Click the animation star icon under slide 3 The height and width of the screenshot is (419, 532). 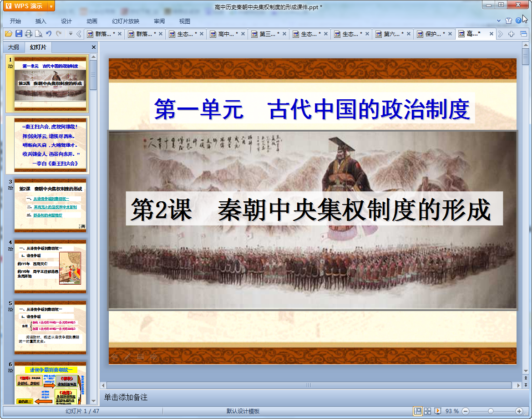pos(10,188)
